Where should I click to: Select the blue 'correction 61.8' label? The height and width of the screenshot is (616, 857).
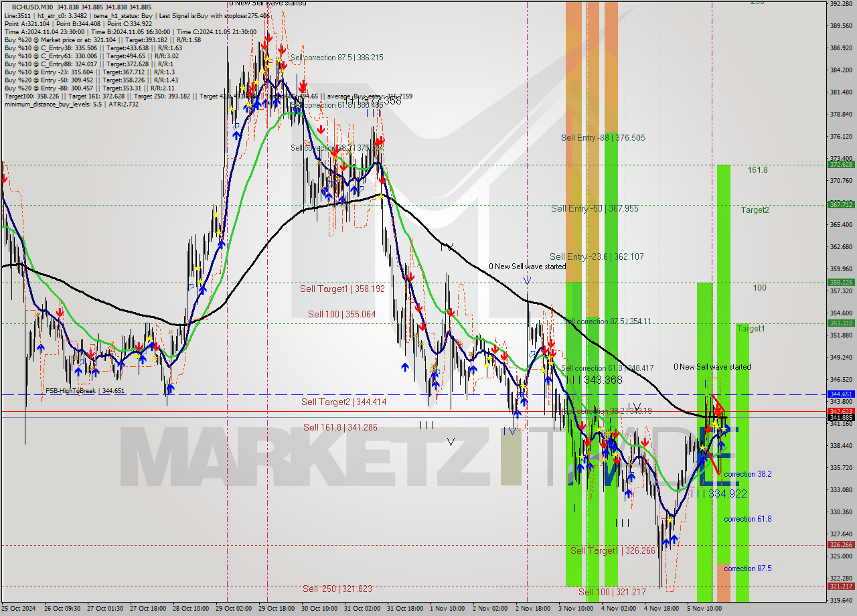click(x=748, y=519)
